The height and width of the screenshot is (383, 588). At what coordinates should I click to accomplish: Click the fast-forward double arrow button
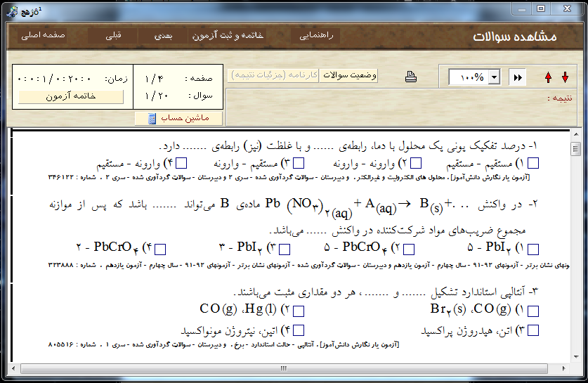pos(518,77)
